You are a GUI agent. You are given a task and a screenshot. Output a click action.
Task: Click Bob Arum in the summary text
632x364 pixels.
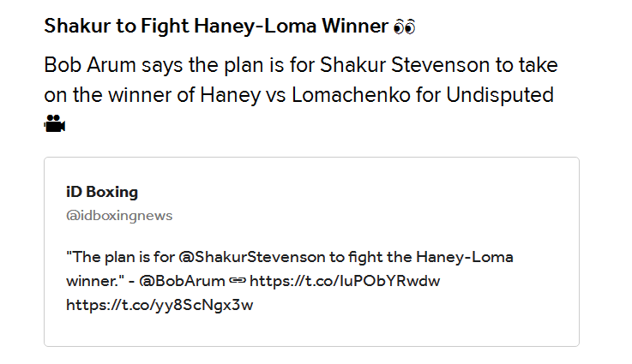pyautogui.click(x=90, y=65)
